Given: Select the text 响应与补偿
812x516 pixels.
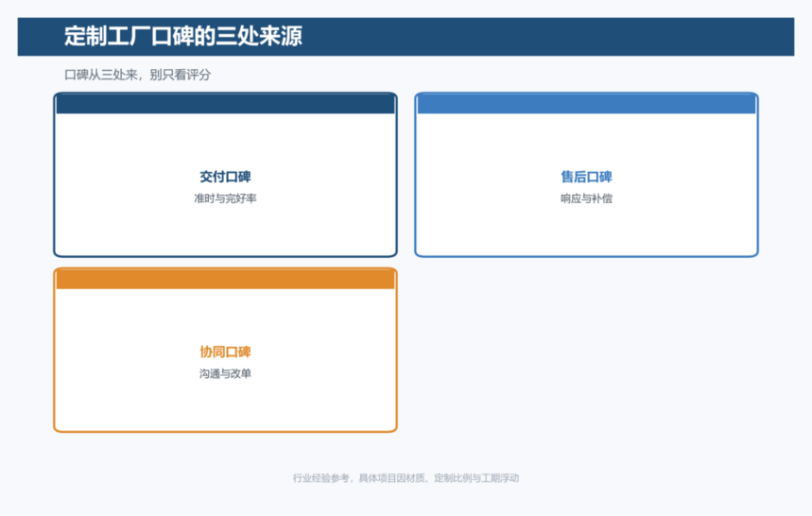Looking at the screenshot, I should coord(586,198).
